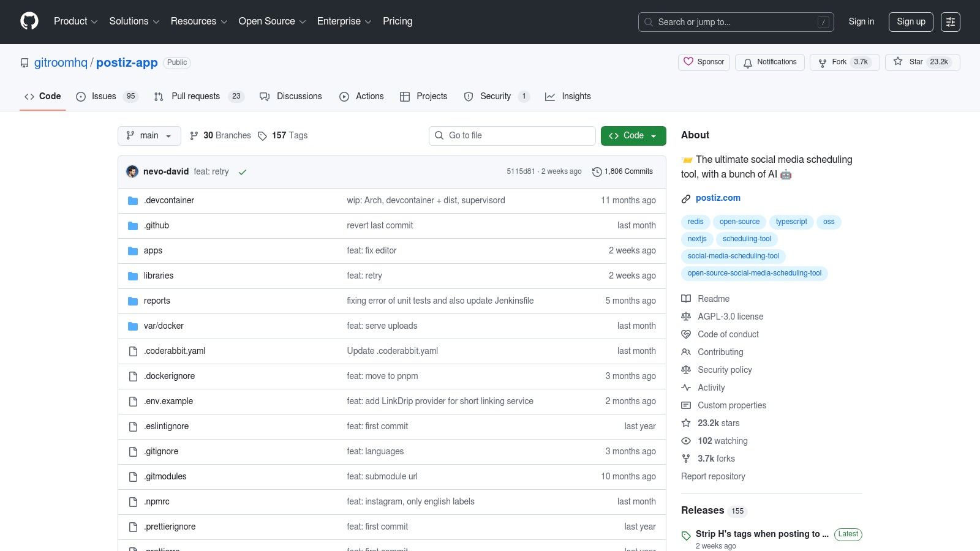Focus the Go to file field
980x551 pixels.
click(x=512, y=136)
